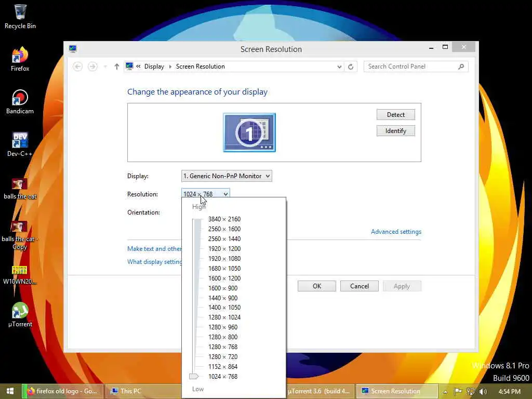Image resolution: width=532 pixels, height=399 pixels.
Task: Choose 1920 × 1200 resolution
Action: pos(224,249)
